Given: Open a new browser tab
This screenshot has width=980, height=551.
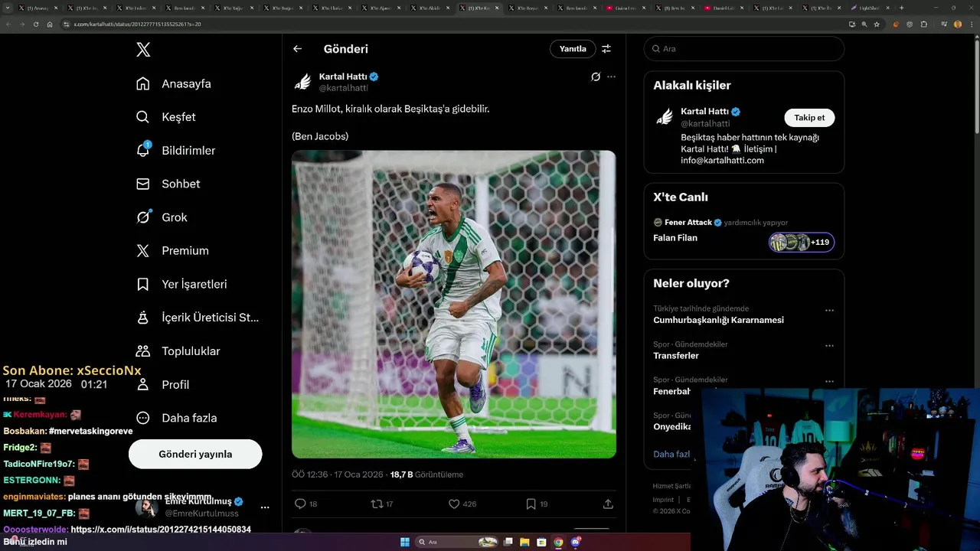Looking at the screenshot, I should [x=901, y=8].
